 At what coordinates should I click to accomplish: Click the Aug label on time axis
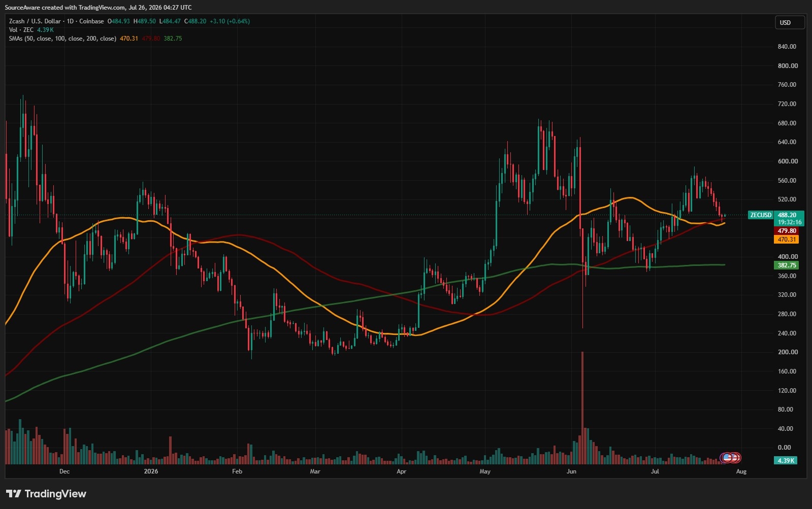click(741, 471)
